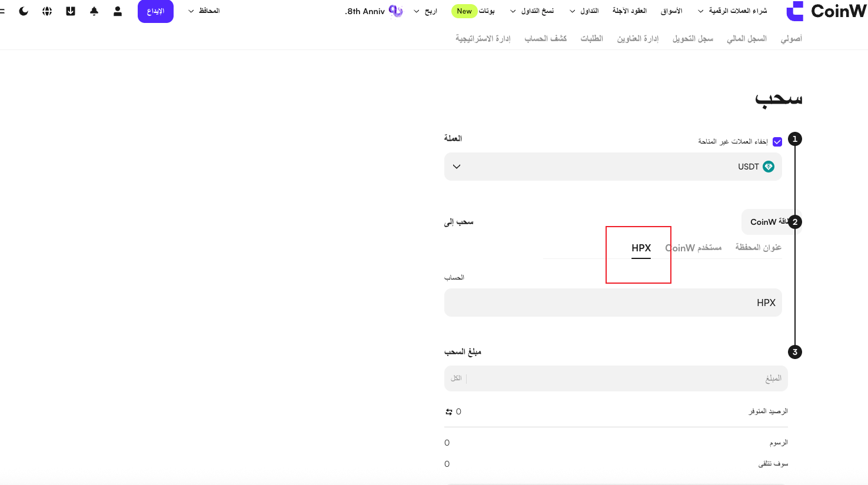
Task: Expand the المحافظ menu
Action: coord(204,11)
